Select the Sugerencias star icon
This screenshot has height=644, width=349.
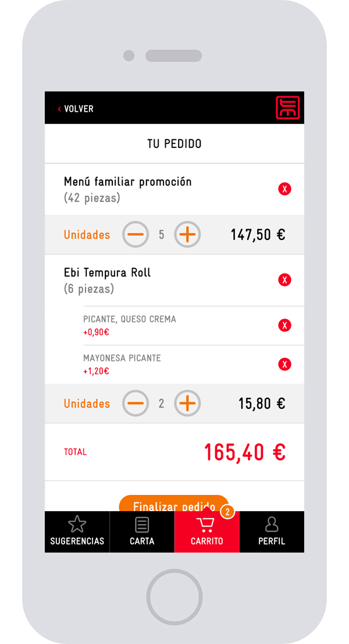76,524
